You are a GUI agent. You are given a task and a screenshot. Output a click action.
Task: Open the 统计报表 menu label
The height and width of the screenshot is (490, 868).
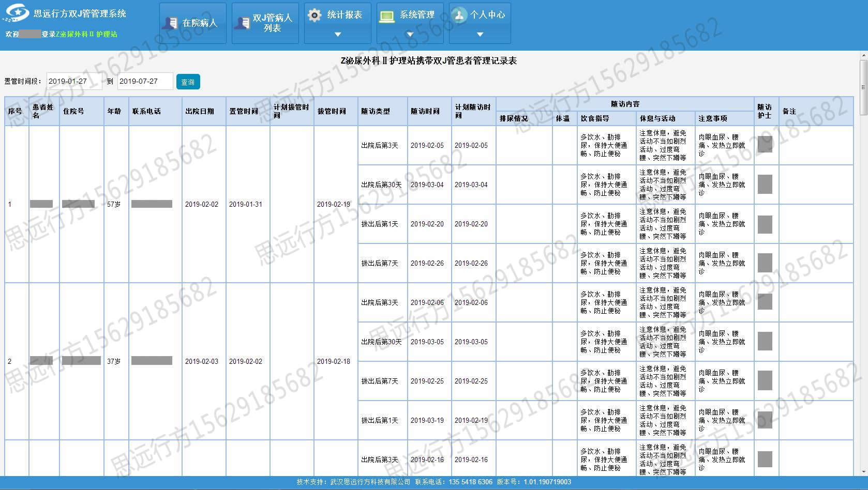point(345,15)
